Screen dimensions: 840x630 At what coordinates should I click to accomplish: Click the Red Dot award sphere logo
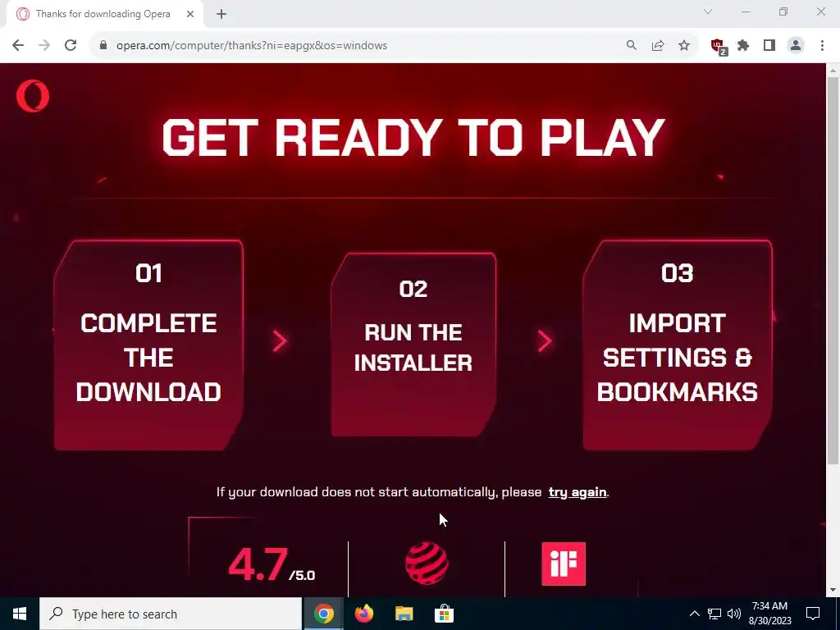pos(427,564)
